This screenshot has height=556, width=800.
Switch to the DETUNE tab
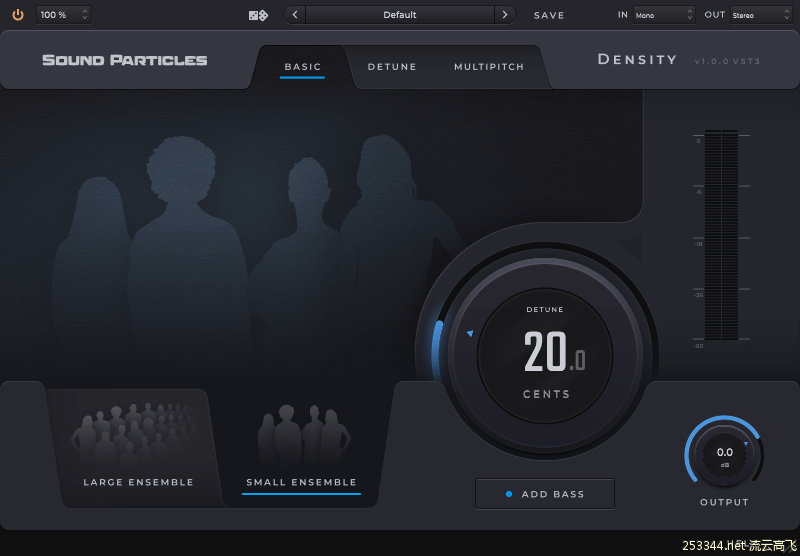pos(392,67)
